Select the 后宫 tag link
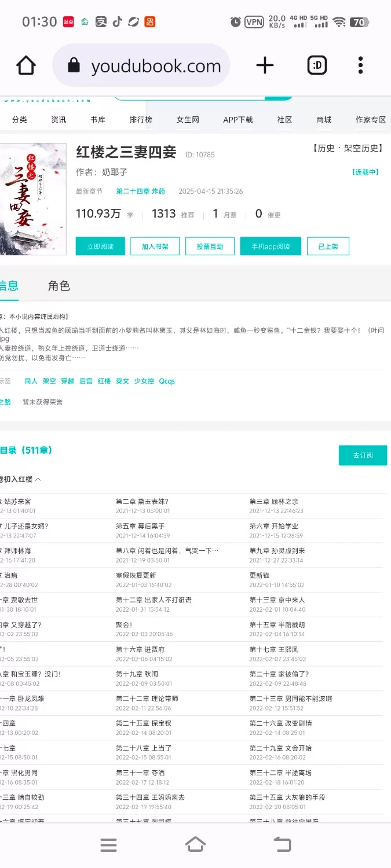This screenshot has height=868, width=391. (86, 381)
